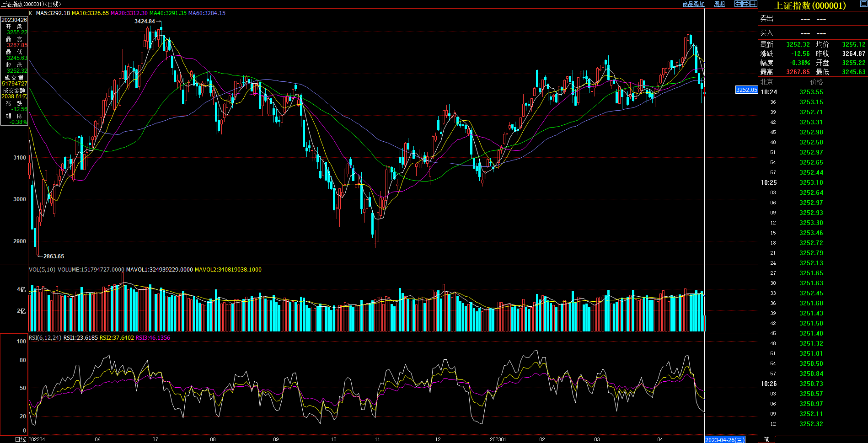The width and height of the screenshot is (868, 443).
Task: Click the 3252.05 price cursor tag
Action: click(746, 90)
